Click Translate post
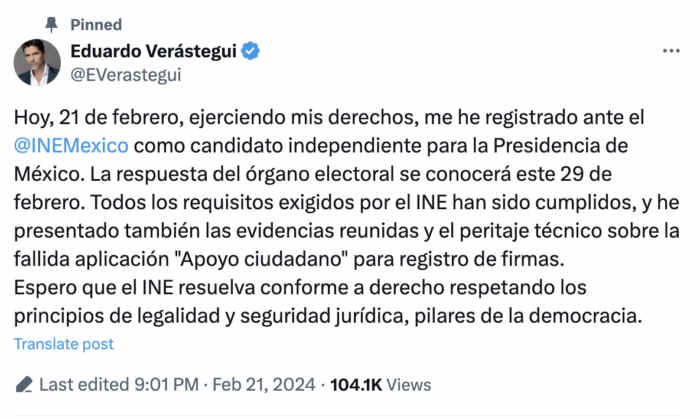Screen dimensions: 700x419 tap(64, 344)
